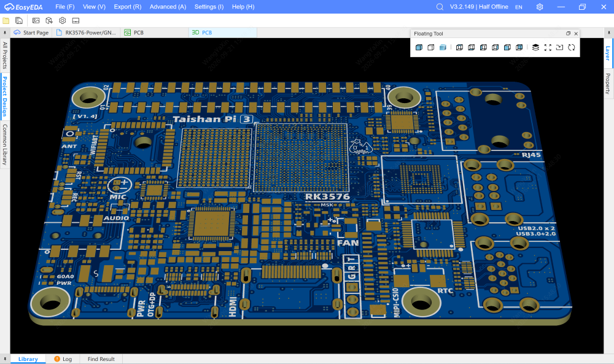
Task: Click the EasyEDA logo
Action: [x=23, y=7]
